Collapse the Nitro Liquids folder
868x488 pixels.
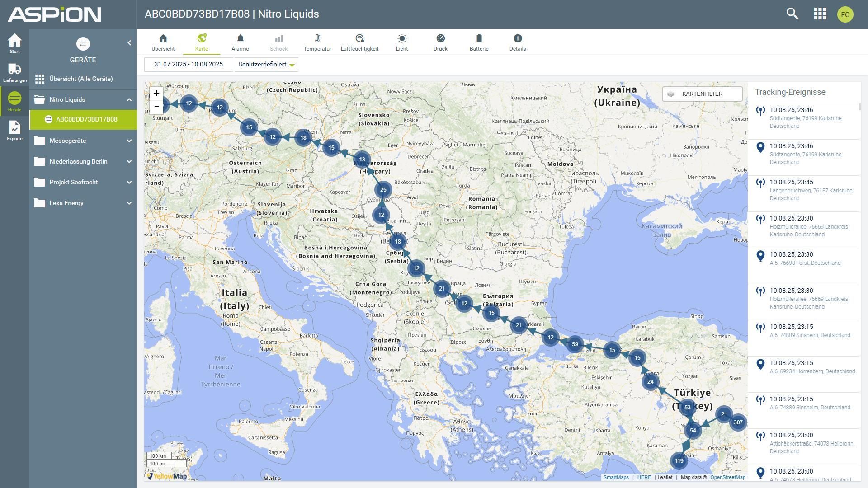click(129, 100)
